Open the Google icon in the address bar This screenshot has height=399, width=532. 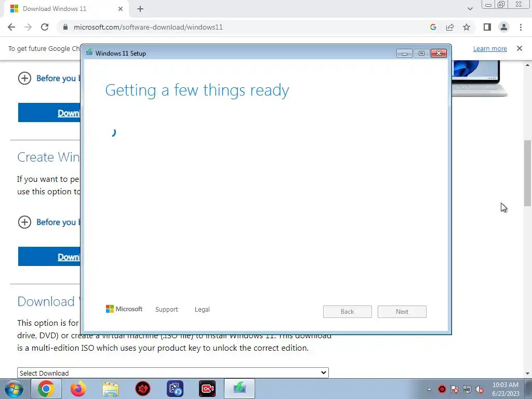click(433, 27)
